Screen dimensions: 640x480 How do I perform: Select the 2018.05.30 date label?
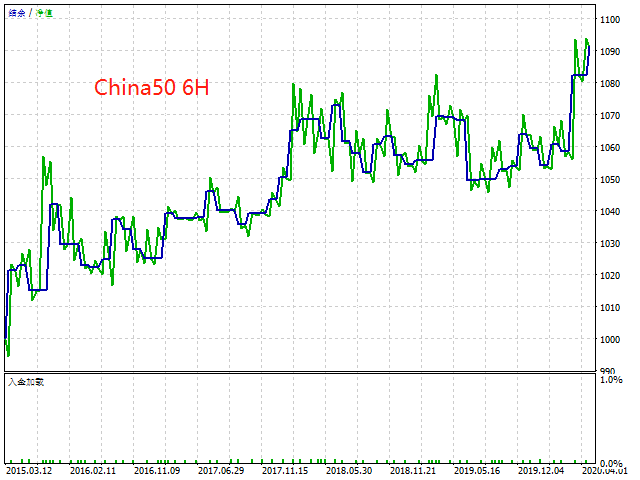click(x=349, y=471)
